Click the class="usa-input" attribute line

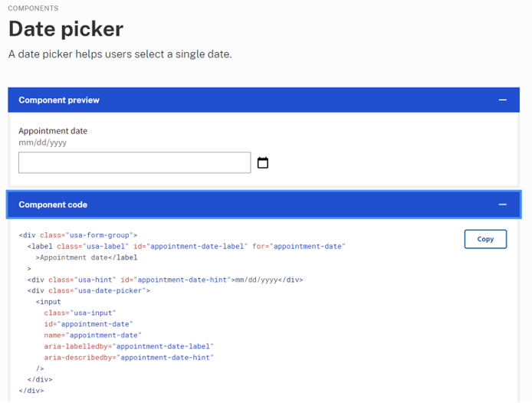coord(80,313)
